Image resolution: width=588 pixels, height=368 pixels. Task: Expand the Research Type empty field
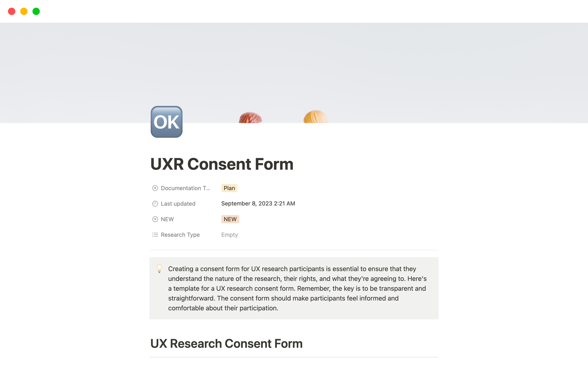pos(229,235)
